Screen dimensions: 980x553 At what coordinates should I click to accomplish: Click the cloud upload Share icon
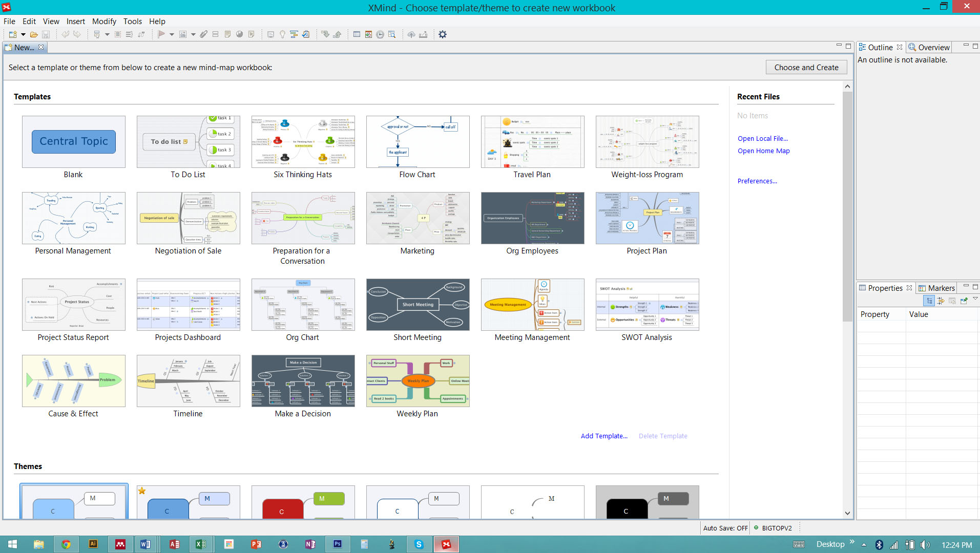pyautogui.click(x=411, y=34)
